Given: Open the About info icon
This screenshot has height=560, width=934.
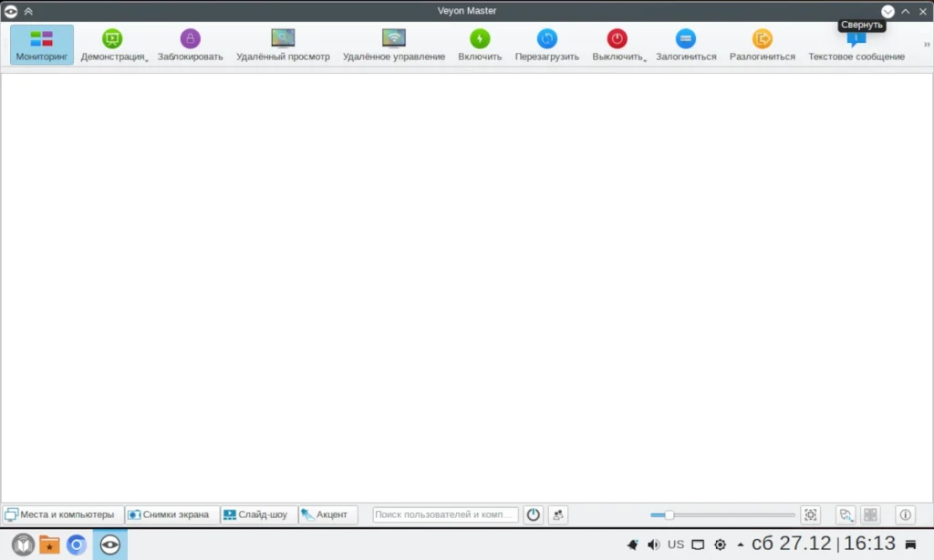Looking at the screenshot, I should coord(906,514).
